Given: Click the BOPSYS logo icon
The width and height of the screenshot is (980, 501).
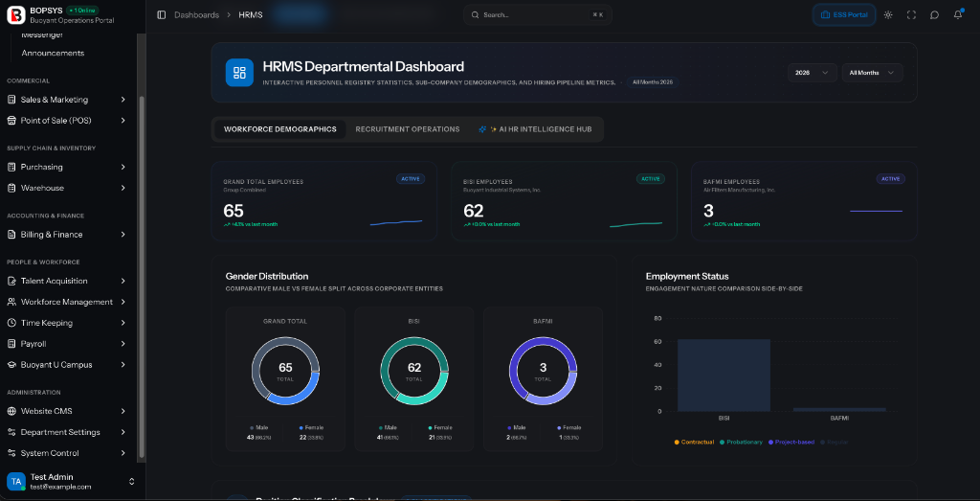Looking at the screenshot, I should (15, 14).
